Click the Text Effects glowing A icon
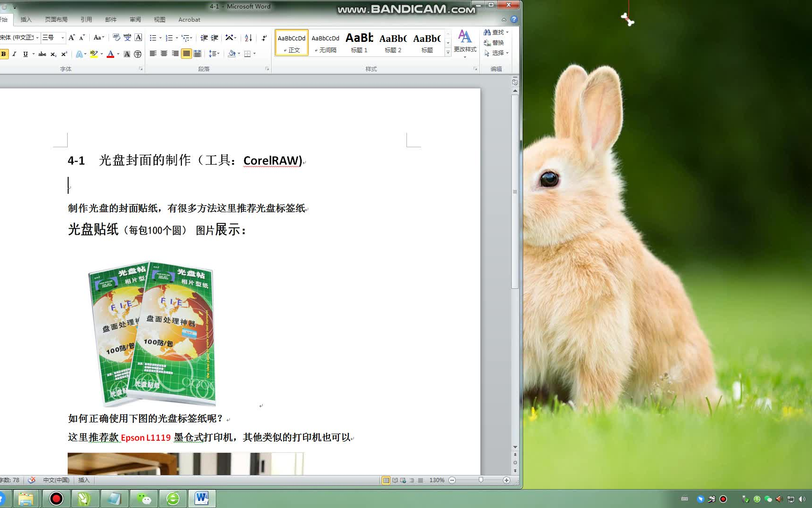The width and height of the screenshot is (812, 508). (x=79, y=54)
